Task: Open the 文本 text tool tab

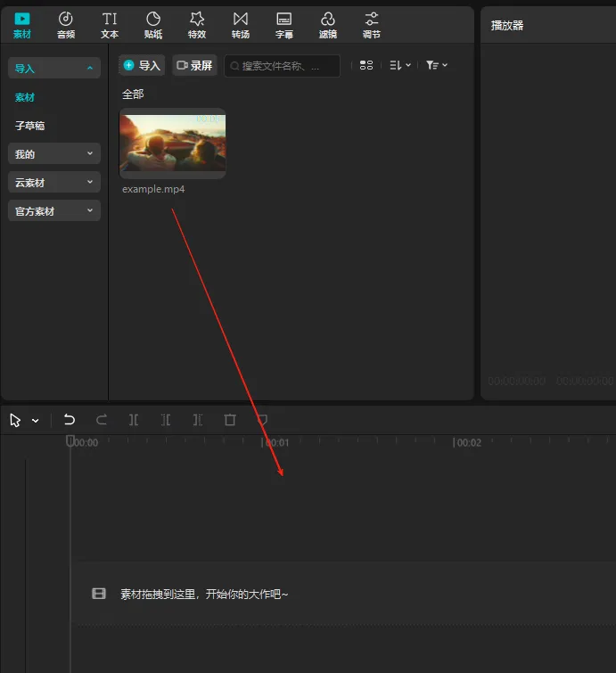Action: pyautogui.click(x=110, y=25)
